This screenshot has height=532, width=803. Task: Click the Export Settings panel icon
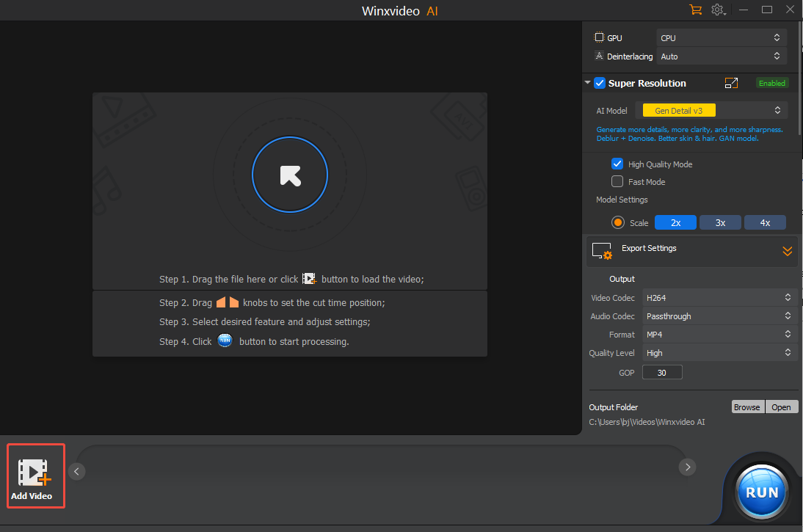(x=602, y=251)
